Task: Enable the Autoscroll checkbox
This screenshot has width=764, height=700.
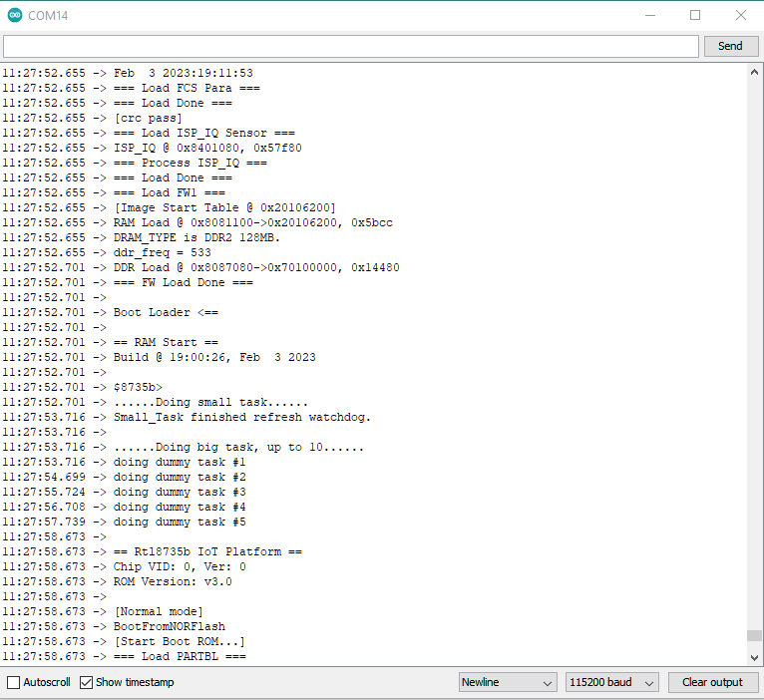Action: [x=13, y=682]
